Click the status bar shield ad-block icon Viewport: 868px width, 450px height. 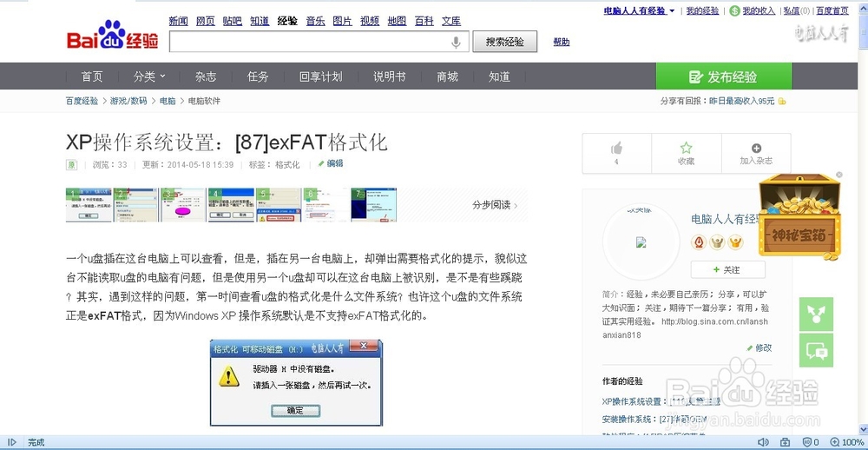pyautogui.click(x=807, y=442)
